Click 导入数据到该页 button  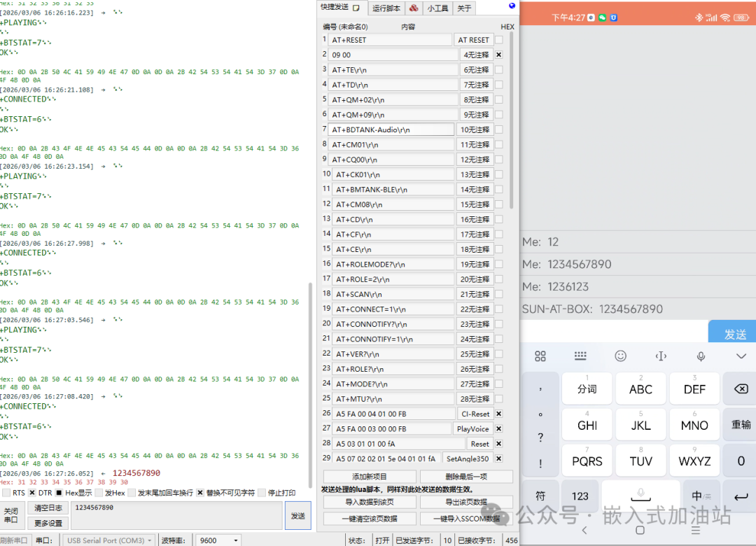click(x=370, y=502)
